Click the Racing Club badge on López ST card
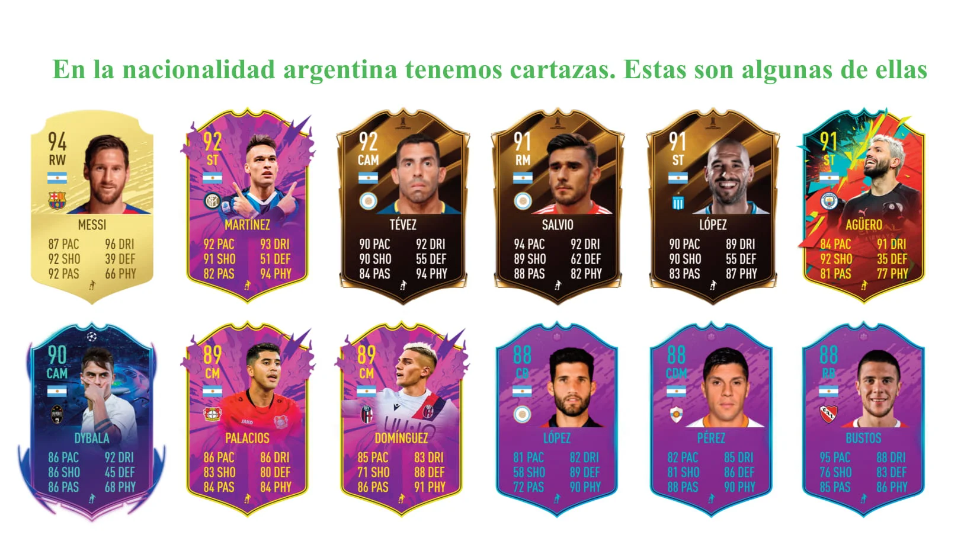This screenshot has width=980, height=560. [x=678, y=203]
